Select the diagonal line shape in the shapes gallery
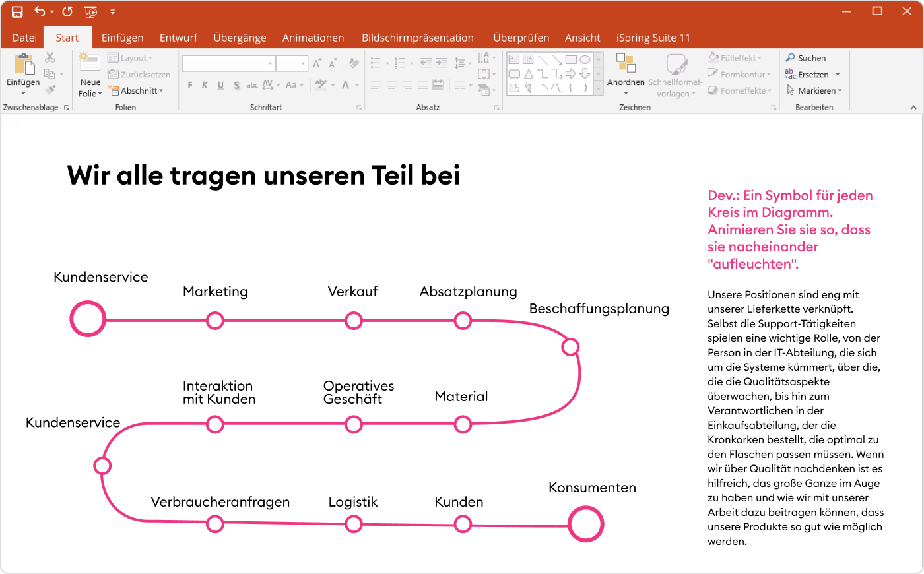 pyautogui.click(x=543, y=59)
